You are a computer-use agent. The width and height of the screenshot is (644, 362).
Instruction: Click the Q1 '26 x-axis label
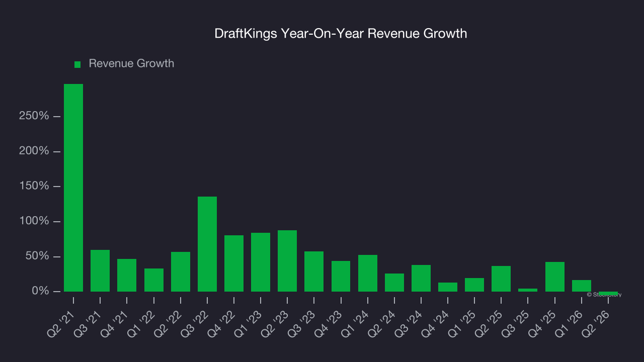[570, 324]
